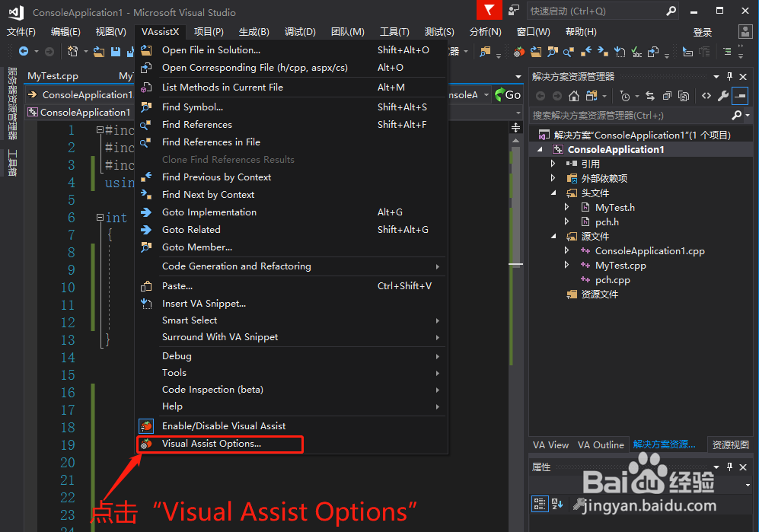The image size is (759, 532).
Task: Click the Quick Launch search box
Action: [x=603, y=11]
